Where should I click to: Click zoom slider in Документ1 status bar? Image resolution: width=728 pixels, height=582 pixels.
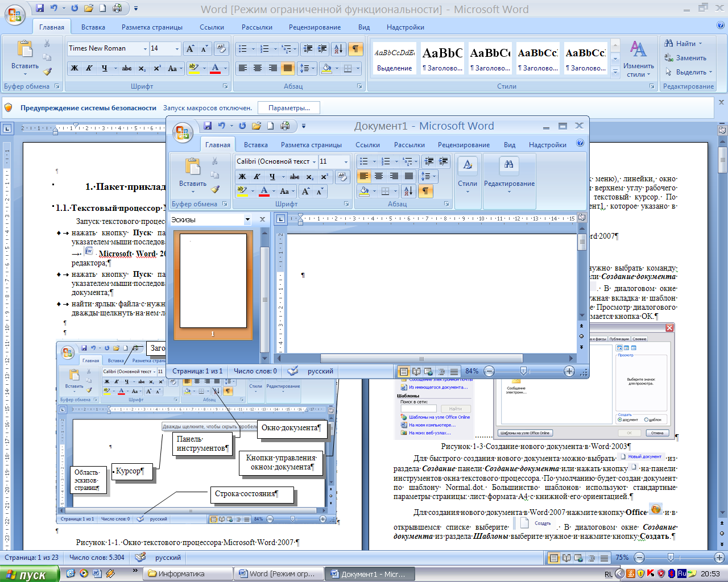(x=523, y=371)
